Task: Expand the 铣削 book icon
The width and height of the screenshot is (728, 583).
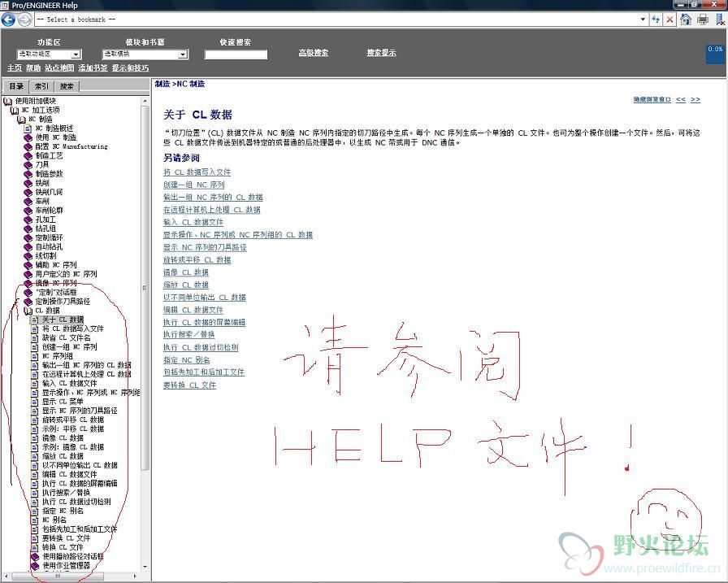Action: click(x=28, y=183)
